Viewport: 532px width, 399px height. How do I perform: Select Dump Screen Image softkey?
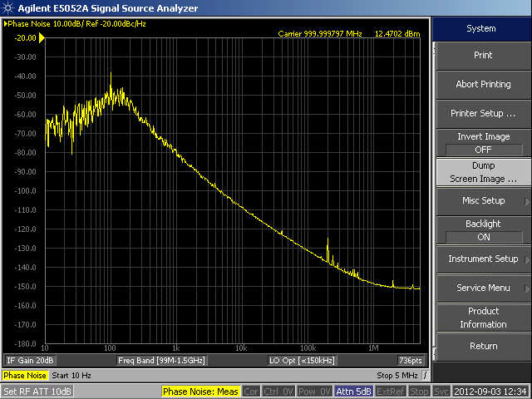pos(482,172)
